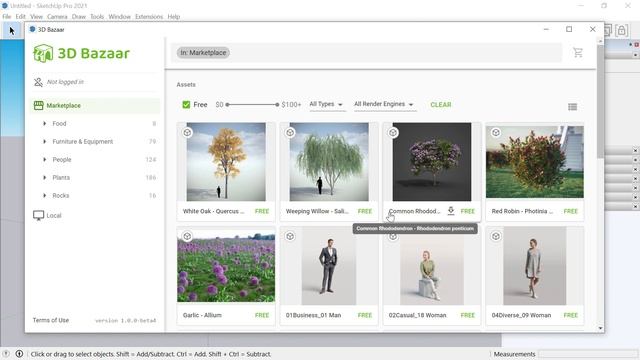Open the Common Rhododendron thumbnail
640x360 pixels.
(432, 162)
